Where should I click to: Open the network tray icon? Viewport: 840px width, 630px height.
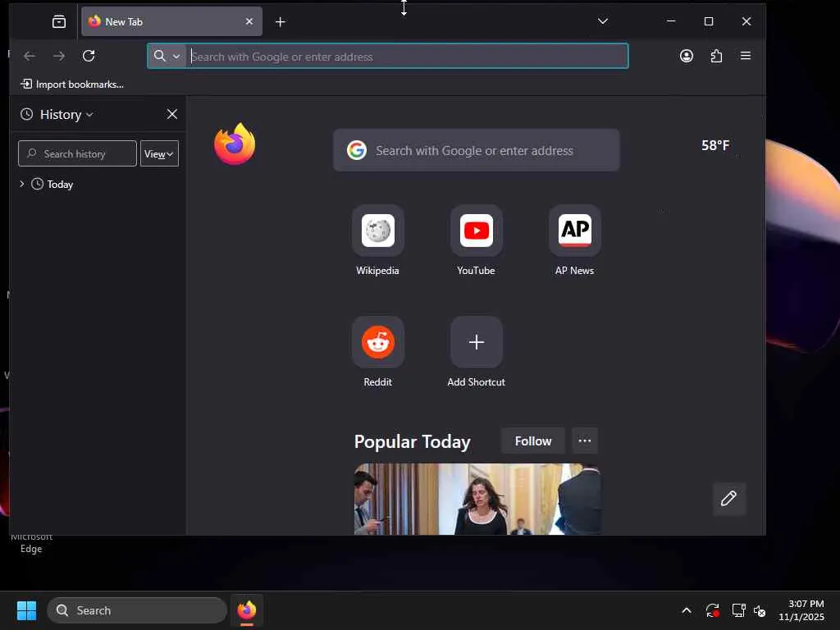coord(739,610)
